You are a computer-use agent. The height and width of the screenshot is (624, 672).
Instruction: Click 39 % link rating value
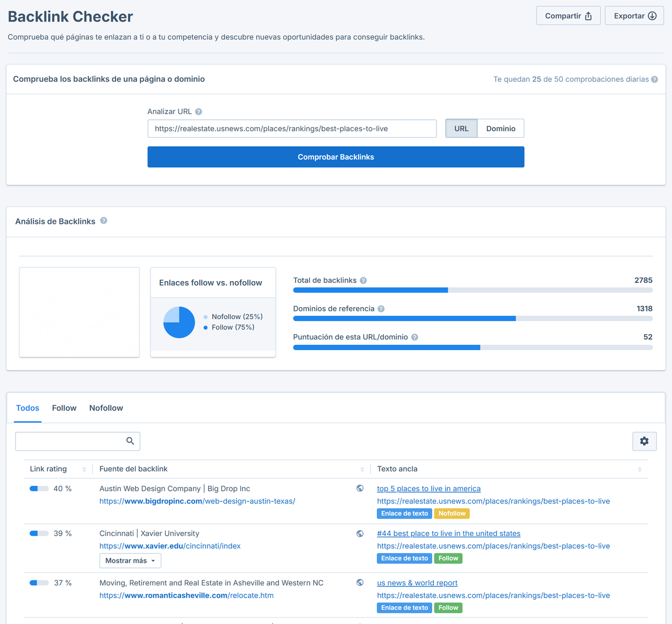62,534
